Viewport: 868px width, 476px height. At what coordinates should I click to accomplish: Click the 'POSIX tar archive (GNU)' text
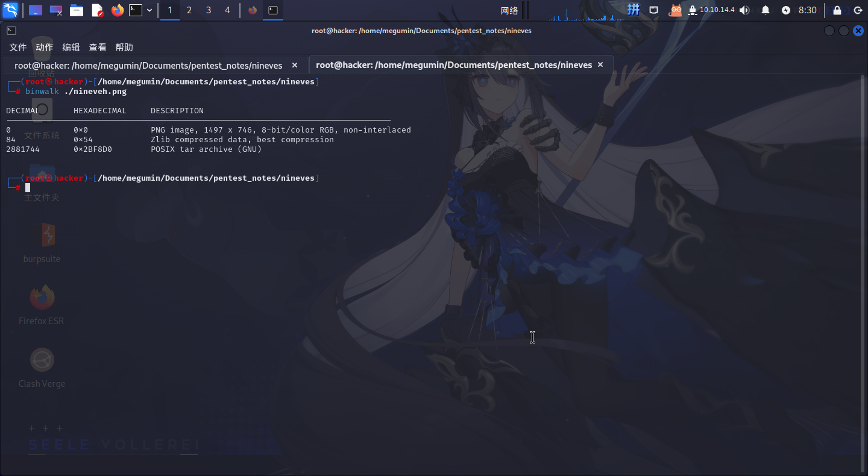pos(206,149)
